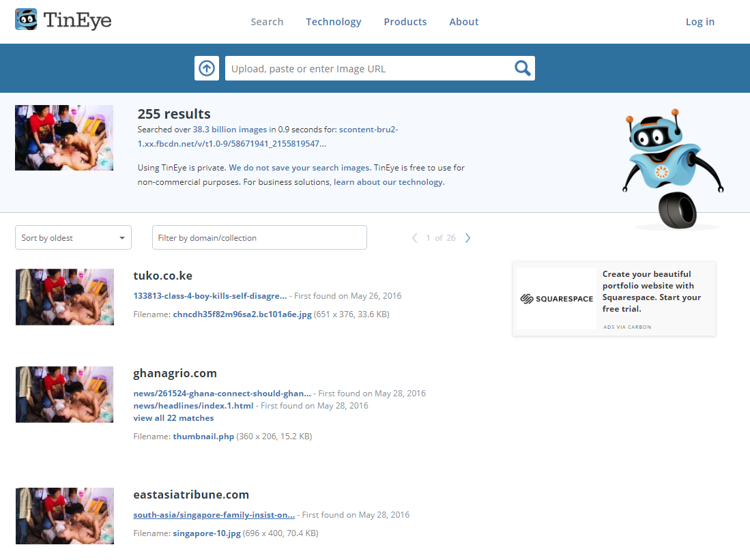Screen dimensions: 750x560
Task: Open the Technology menu item
Action: coord(334,22)
